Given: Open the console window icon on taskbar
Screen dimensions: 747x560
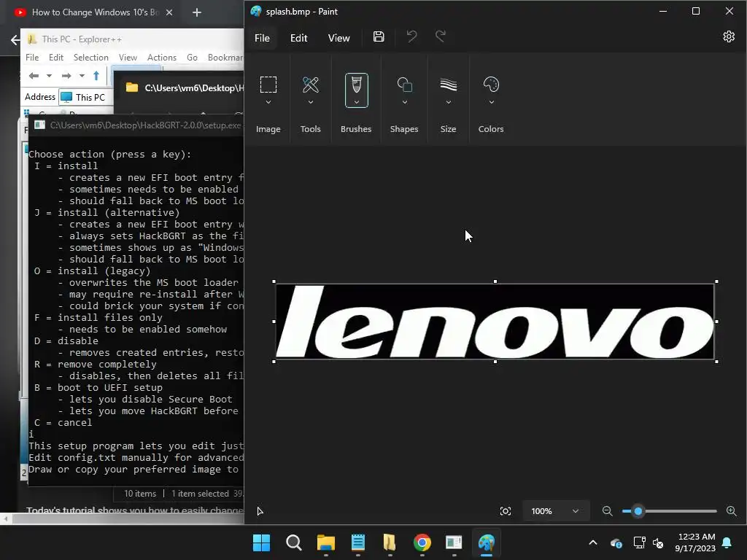Looking at the screenshot, I should click(x=454, y=542).
